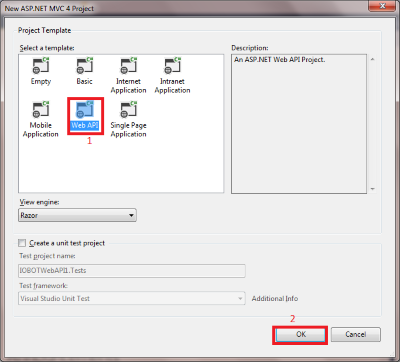Choose the Internet Application template icon
Viewport: 400px width, 362px height.
click(x=129, y=66)
